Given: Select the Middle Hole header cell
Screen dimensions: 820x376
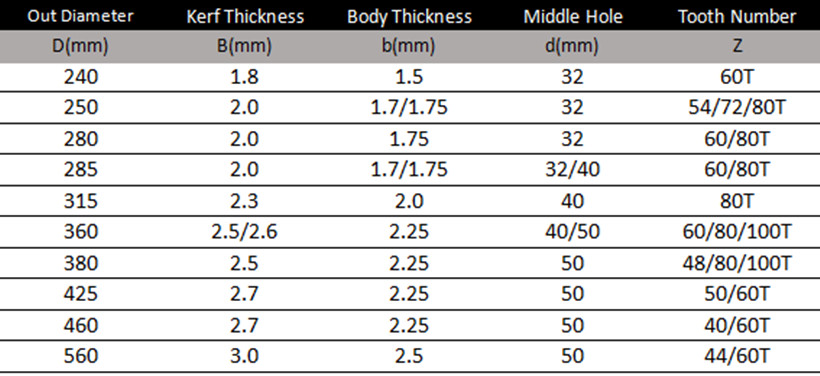Looking at the screenshot, I should pyautogui.click(x=573, y=16).
